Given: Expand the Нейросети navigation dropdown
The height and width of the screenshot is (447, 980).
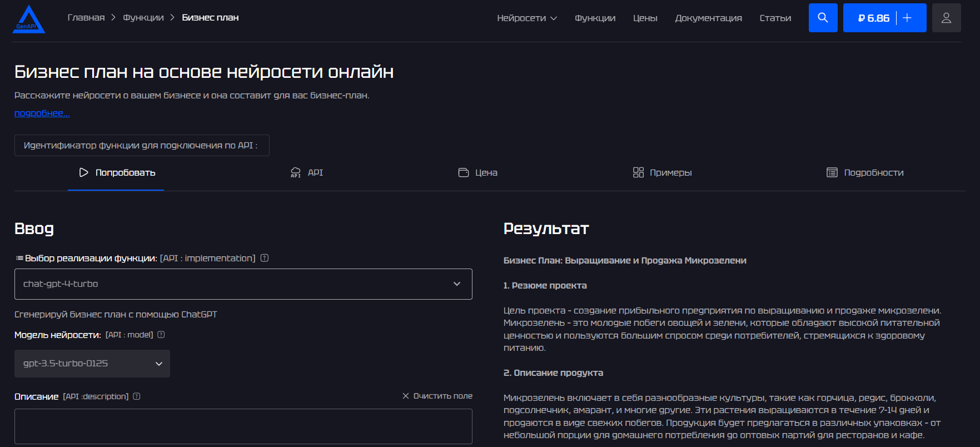Looking at the screenshot, I should coord(526,18).
